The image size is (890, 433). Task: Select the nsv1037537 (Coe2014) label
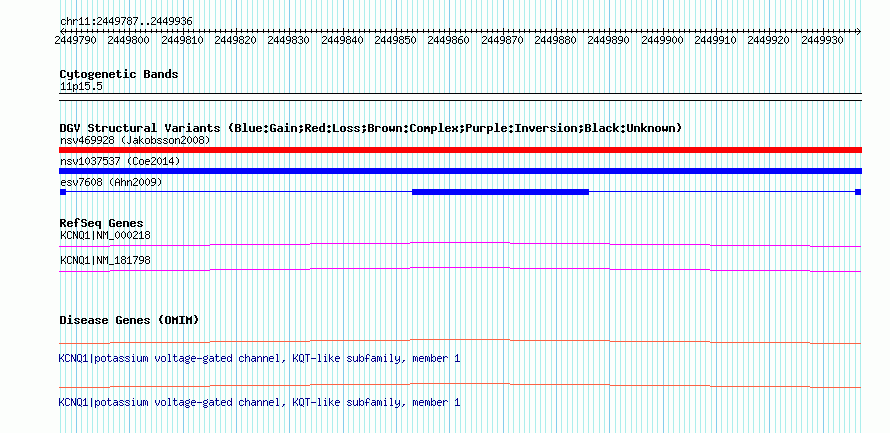[120, 161]
